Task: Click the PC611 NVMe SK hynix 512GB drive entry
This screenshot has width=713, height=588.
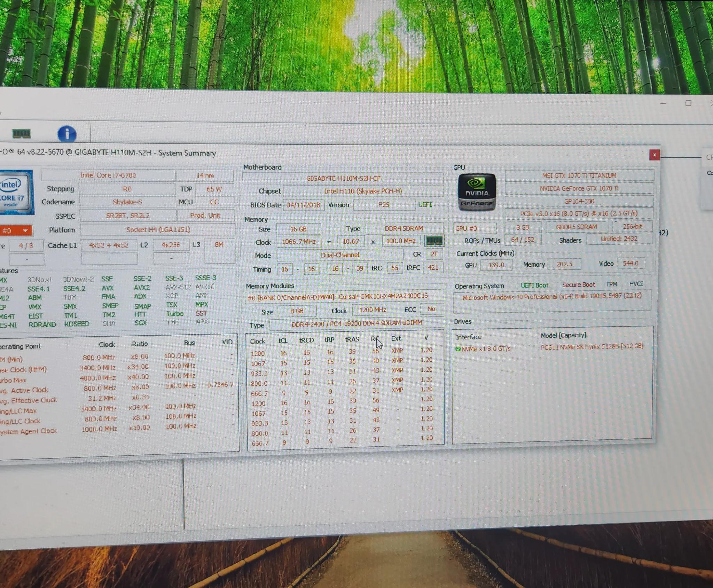Action: (592, 347)
